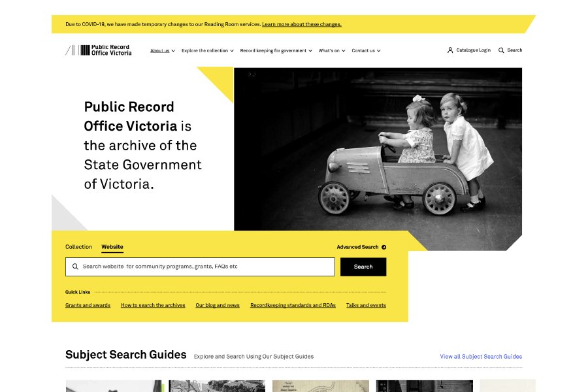588x392 pixels.
Task: Expand the Record keeping for government menu
Action: click(273, 50)
